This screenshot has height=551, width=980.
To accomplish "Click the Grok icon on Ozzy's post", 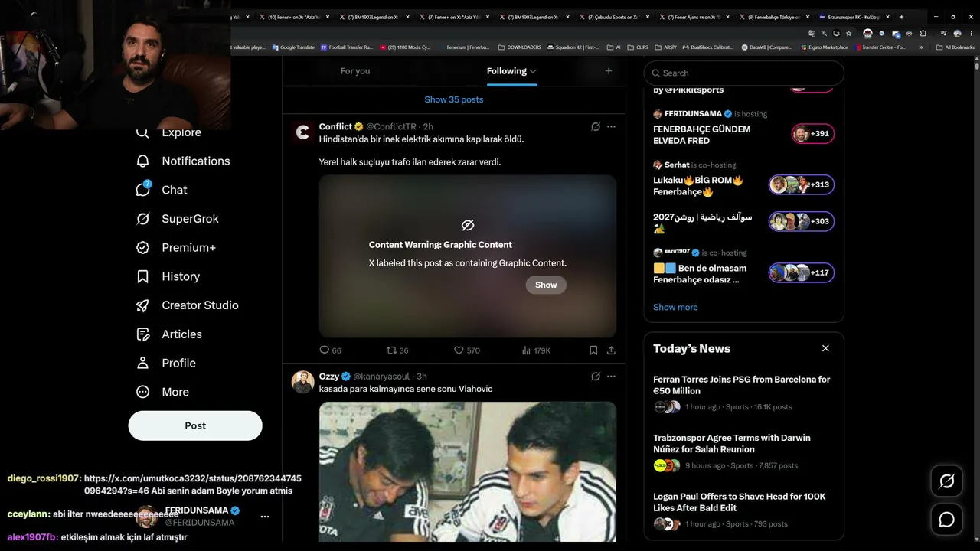I will (596, 377).
